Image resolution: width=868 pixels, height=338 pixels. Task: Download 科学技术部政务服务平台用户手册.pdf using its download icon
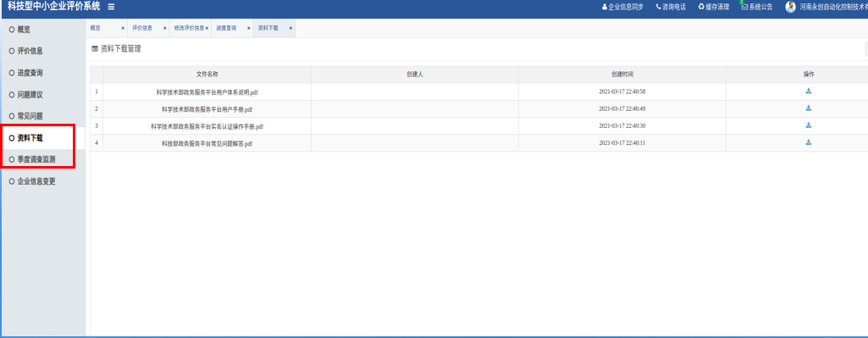click(x=808, y=108)
